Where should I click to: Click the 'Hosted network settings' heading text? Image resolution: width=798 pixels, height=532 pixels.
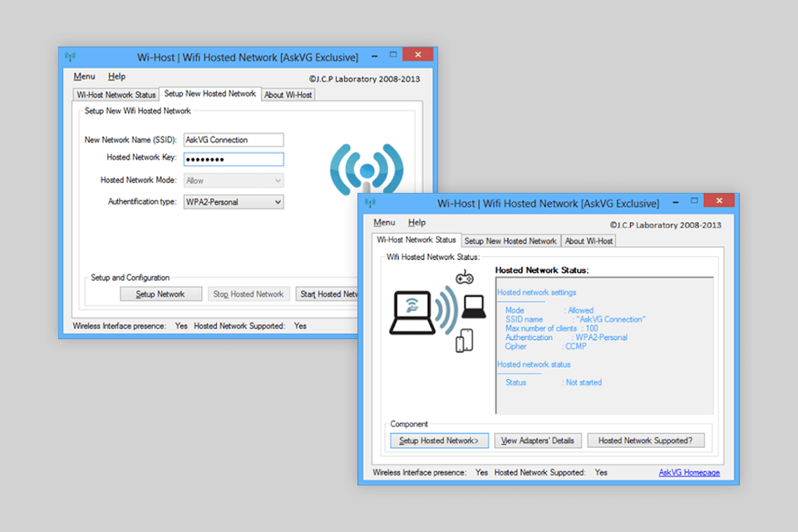[x=536, y=293]
